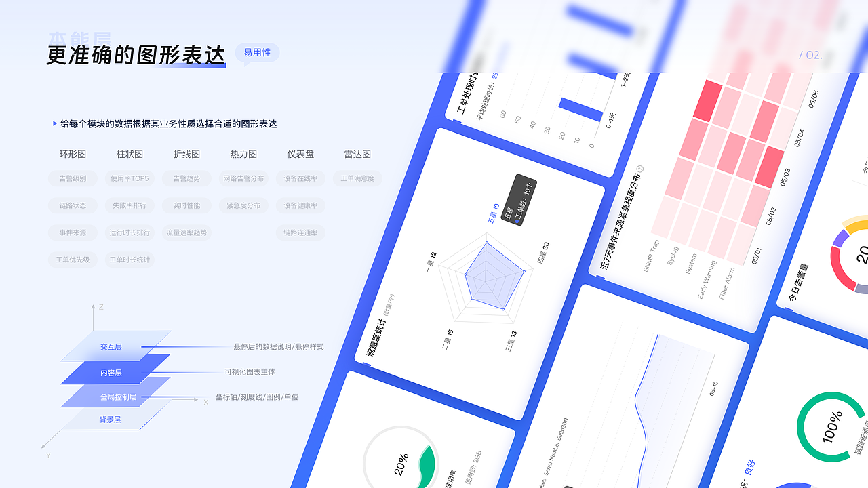Image resolution: width=868 pixels, height=488 pixels.
Task: Click the 设备在线率 chip
Action: point(300,179)
